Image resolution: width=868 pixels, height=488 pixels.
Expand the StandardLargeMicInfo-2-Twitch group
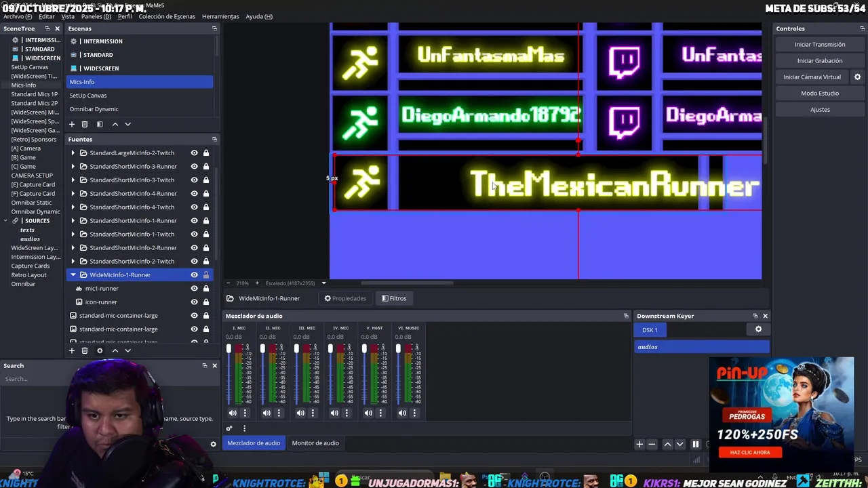click(x=73, y=152)
